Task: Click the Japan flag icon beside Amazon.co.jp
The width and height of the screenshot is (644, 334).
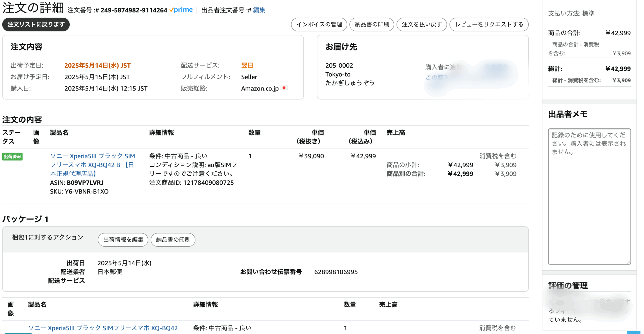Action: pyautogui.click(x=284, y=88)
